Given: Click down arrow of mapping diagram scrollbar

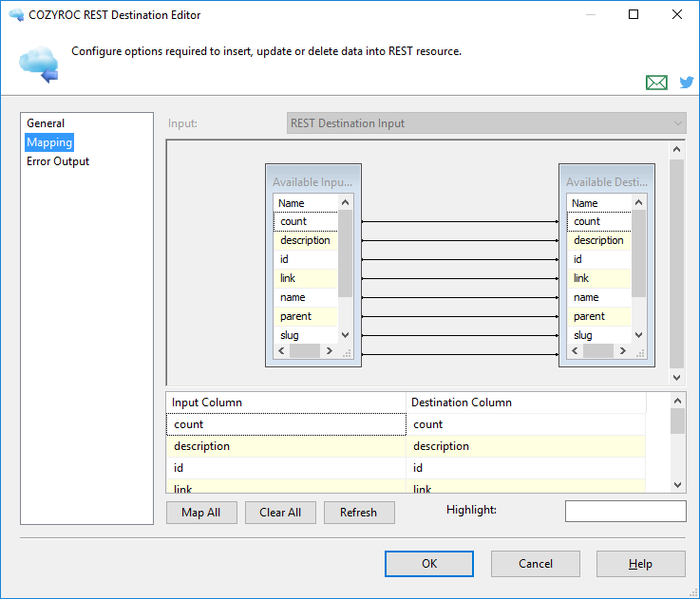Looking at the screenshot, I should tap(677, 378).
